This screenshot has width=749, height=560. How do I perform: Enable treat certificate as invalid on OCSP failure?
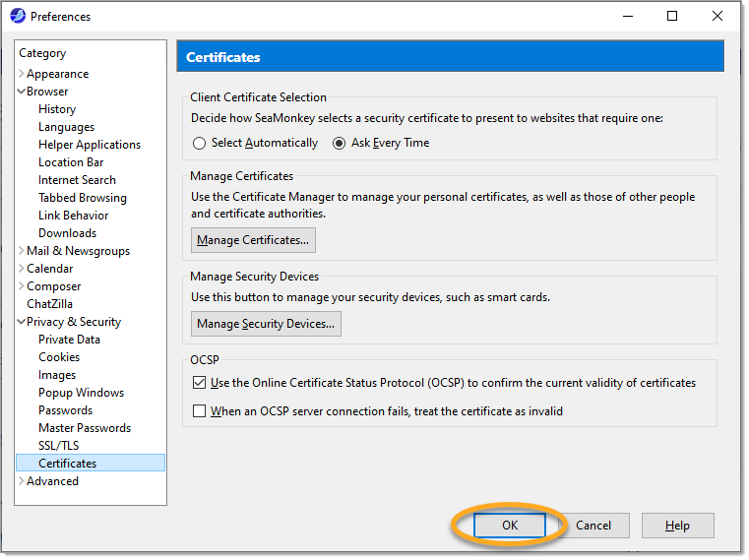click(x=200, y=411)
